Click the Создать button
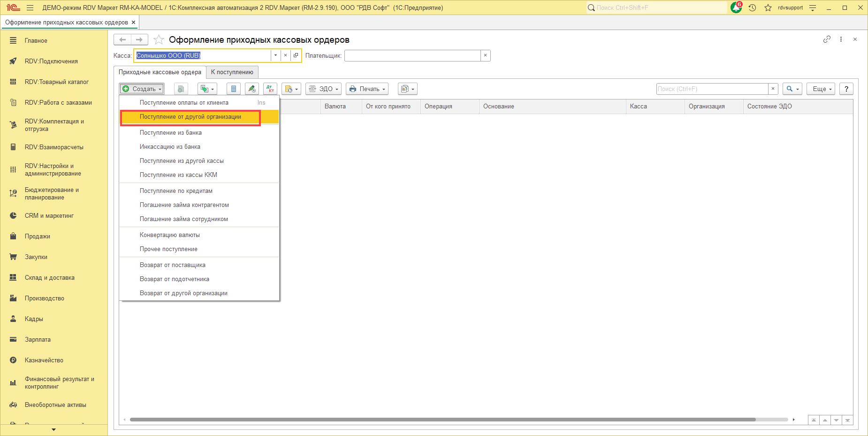Image resolution: width=868 pixels, height=436 pixels. point(142,89)
